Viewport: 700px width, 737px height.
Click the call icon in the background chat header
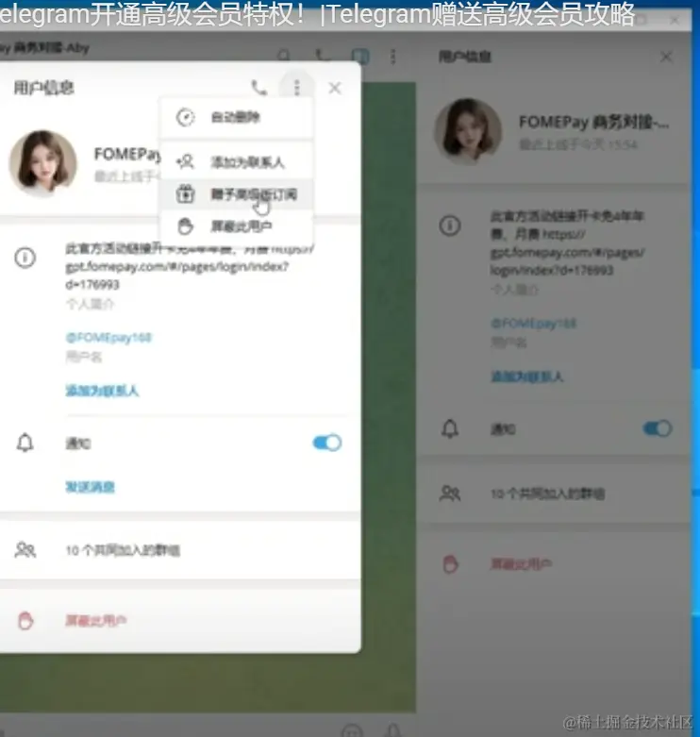coord(323,56)
